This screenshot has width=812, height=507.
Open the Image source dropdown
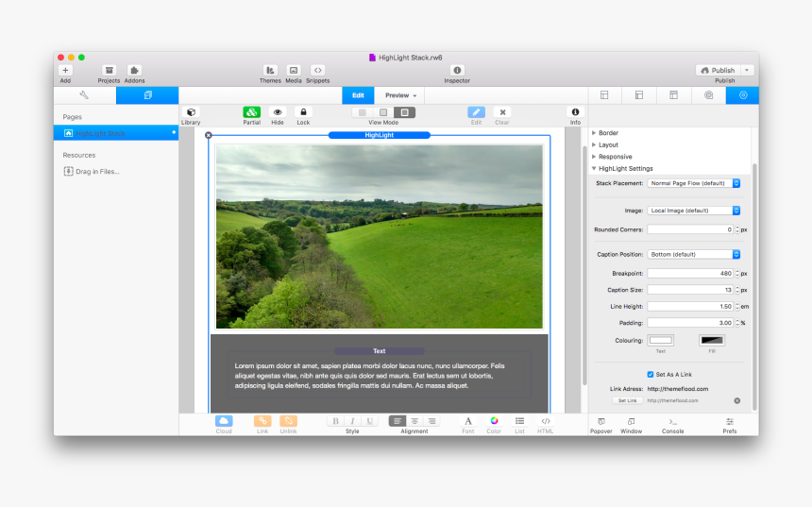693,211
